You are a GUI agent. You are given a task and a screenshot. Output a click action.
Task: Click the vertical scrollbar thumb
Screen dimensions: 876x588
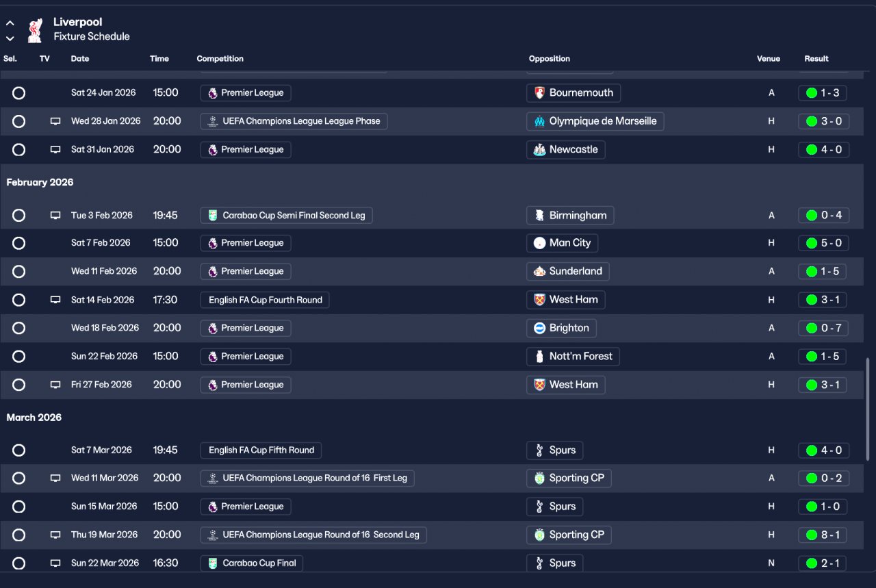(868, 409)
